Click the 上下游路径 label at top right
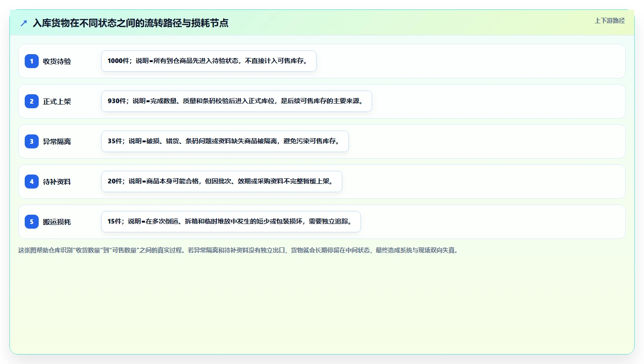Image resolution: width=644 pixels, height=364 pixels. pos(609,21)
